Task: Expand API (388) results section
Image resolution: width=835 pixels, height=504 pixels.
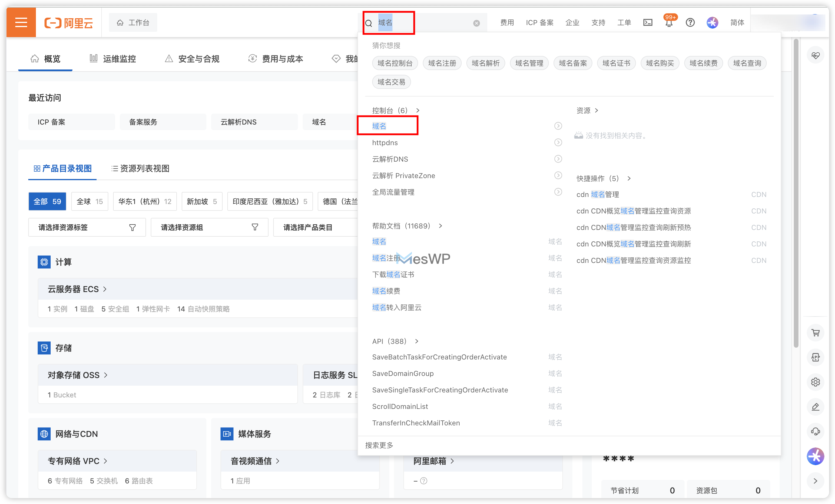Action: 395,341
